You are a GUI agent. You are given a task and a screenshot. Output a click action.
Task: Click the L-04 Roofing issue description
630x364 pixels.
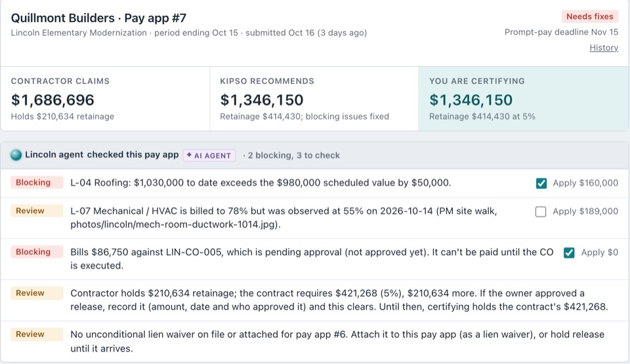tap(261, 183)
